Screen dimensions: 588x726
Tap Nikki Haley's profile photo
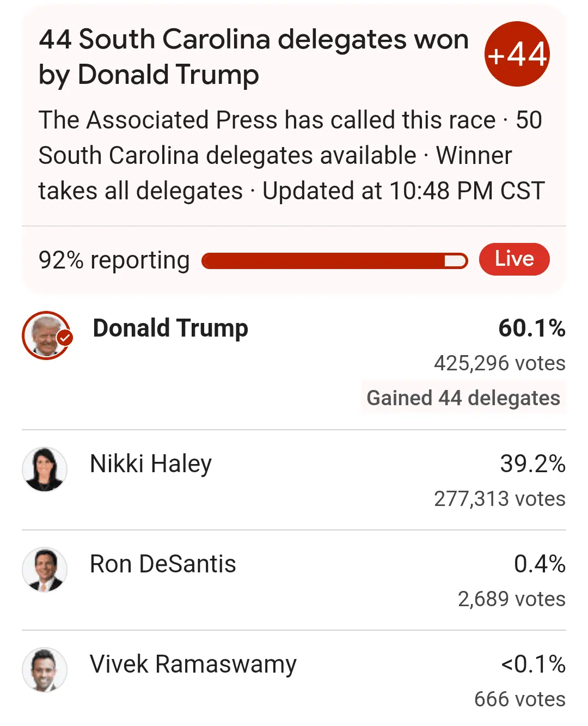(x=45, y=469)
